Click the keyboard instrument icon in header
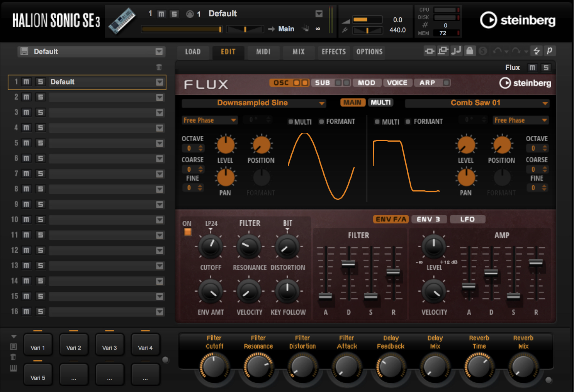Screen dimensions: 574x392 (122, 21)
